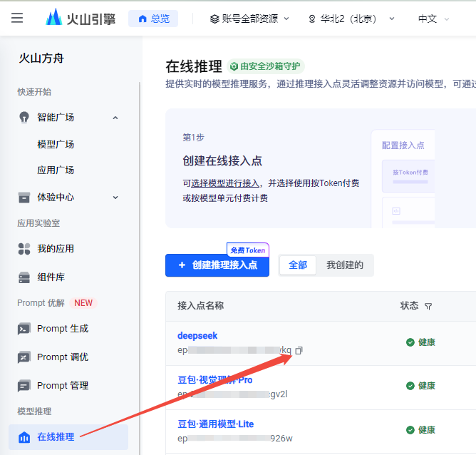Copy the deepseek endpoint ID
The image size is (476, 455).
click(x=299, y=350)
